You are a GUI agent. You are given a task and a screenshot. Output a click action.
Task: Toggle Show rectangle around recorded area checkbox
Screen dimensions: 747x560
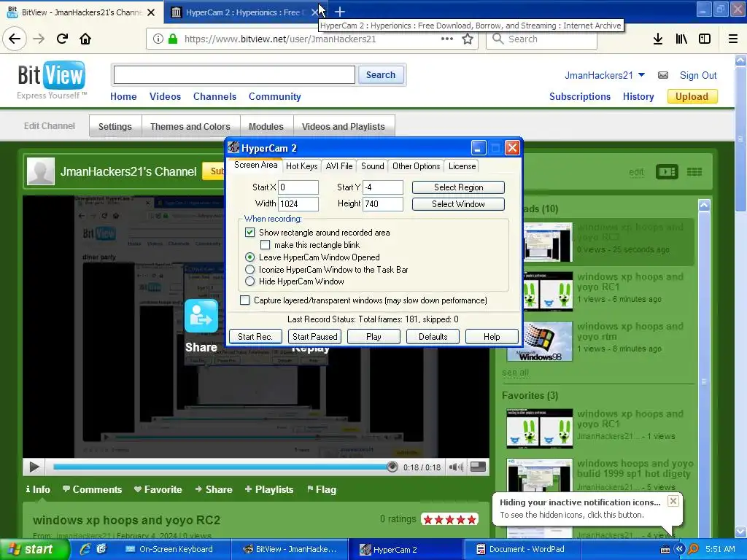coord(249,233)
